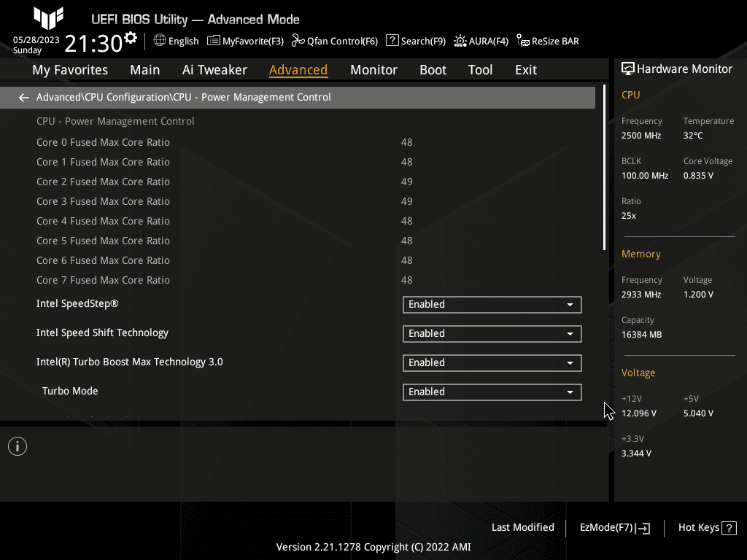Viewport: 747px width, 560px height.
Task: Select Core 2 Fused Max Core Ratio row
Action: click(298, 182)
